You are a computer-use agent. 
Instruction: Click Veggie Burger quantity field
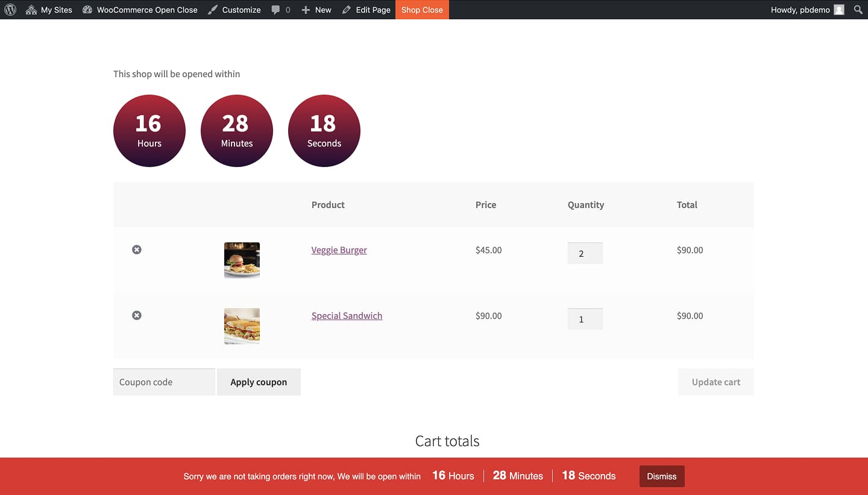585,253
